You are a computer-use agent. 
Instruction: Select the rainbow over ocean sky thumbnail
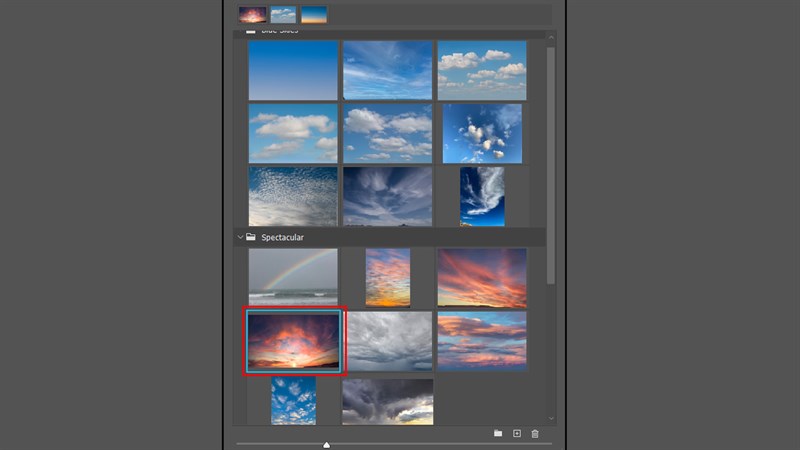click(x=293, y=277)
